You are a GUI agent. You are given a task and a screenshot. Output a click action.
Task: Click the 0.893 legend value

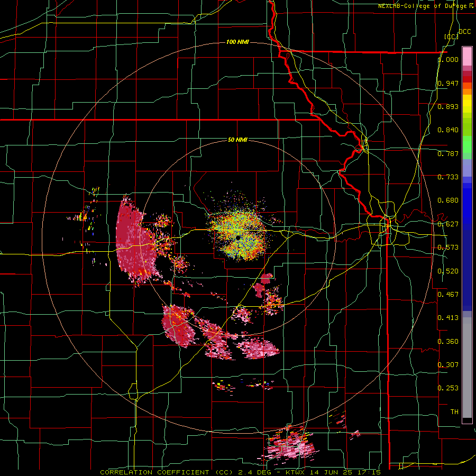tap(448, 106)
